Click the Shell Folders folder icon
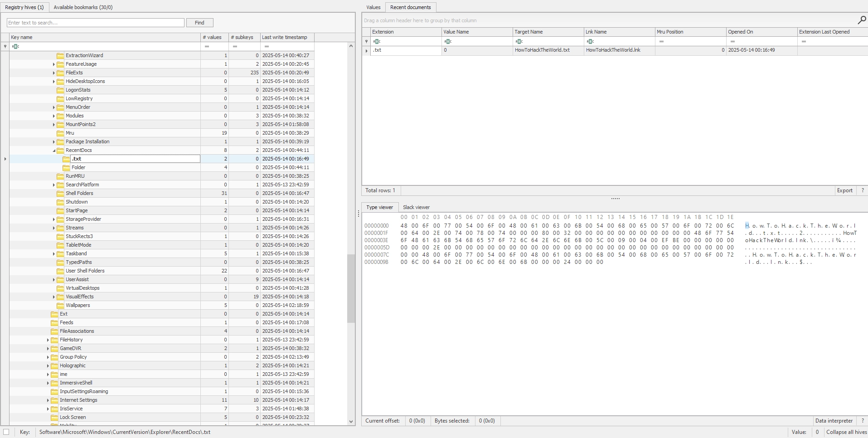 click(60, 193)
